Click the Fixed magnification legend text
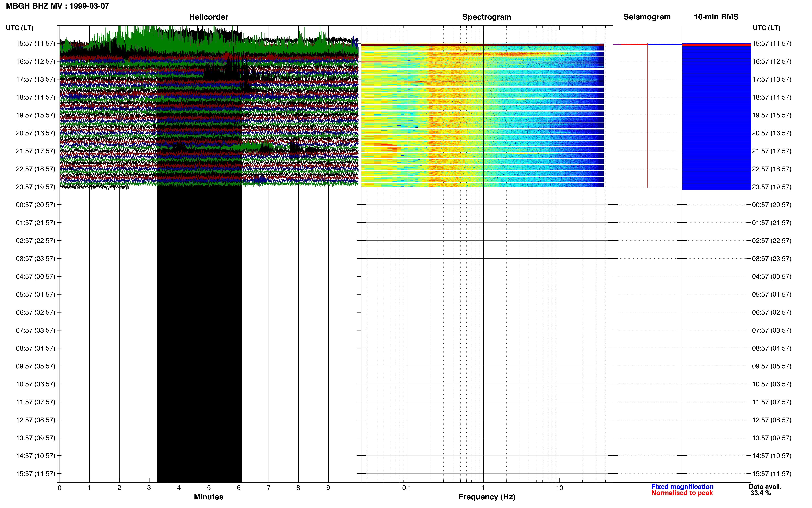The image size is (812, 508). [x=682, y=486]
